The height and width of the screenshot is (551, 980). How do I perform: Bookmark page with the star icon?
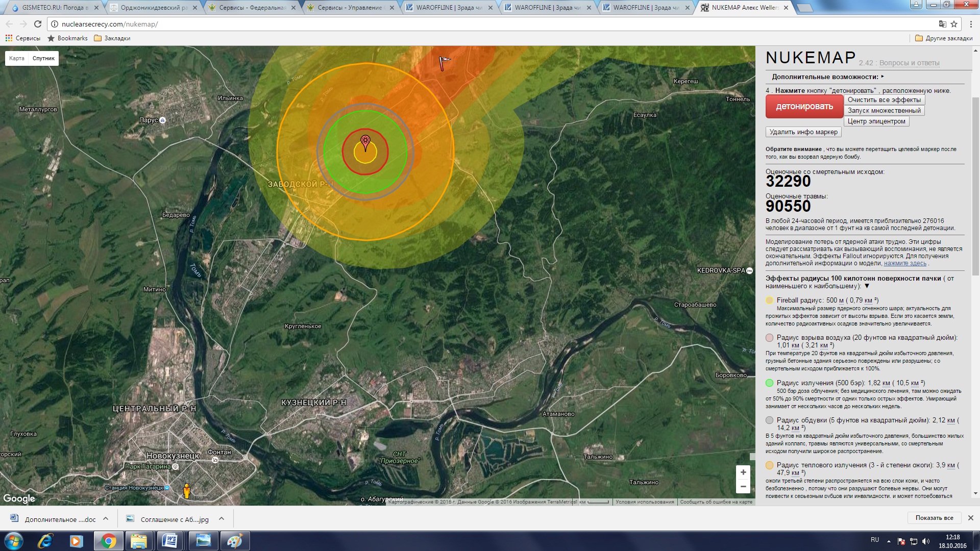pyautogui.click(x=954, y=24)
